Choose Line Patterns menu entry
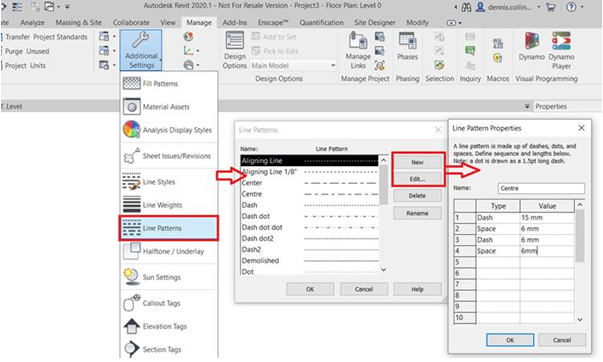Viewport: 603px width, 362px height. (168, 228)
